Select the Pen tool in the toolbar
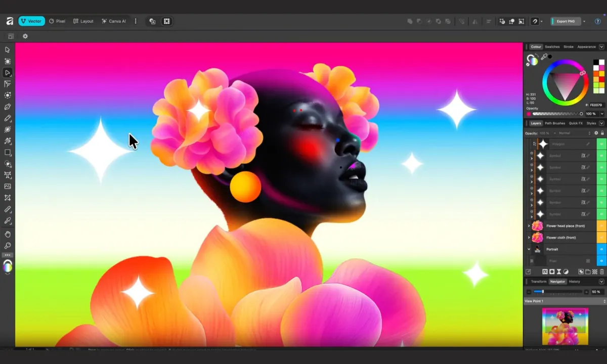Image resolution: width=607 pixels, height=364 pixels. coord(8,107)
